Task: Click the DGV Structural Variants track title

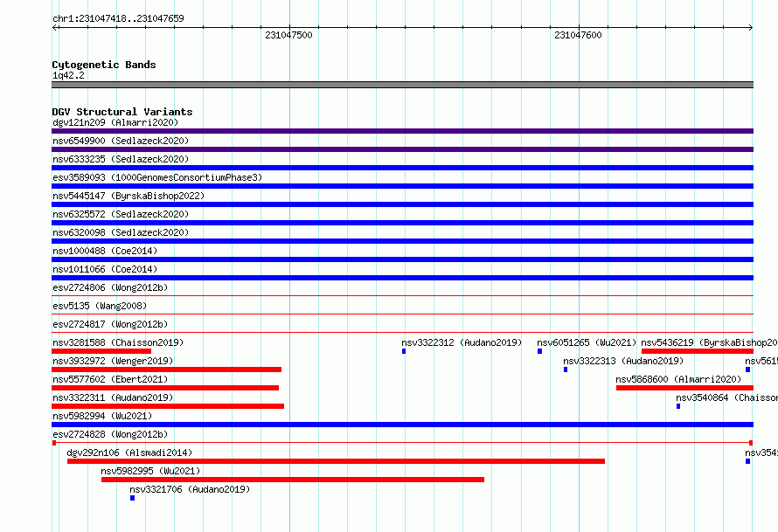Action: coord(122,112)
